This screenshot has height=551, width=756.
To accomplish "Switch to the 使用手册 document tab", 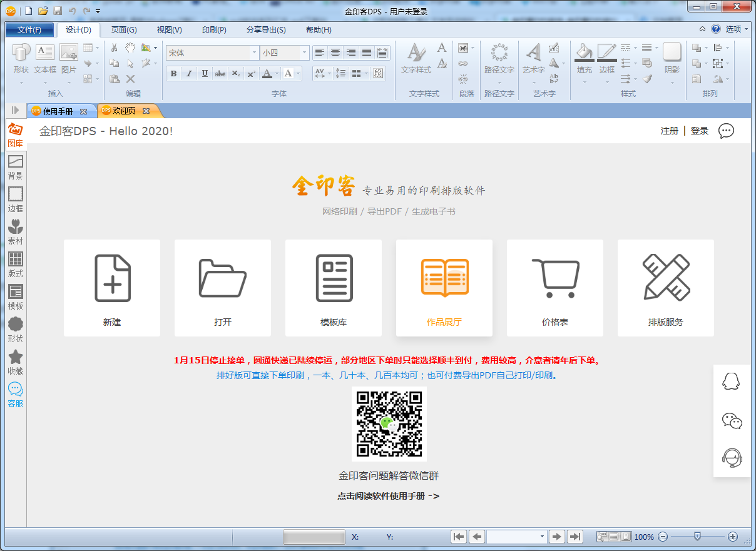I will pyautogui.click(x=58, y=111).
